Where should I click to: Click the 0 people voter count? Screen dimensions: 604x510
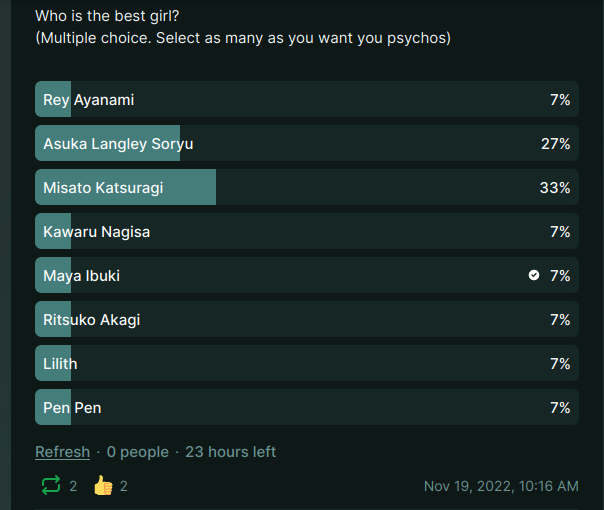(138, 452)
